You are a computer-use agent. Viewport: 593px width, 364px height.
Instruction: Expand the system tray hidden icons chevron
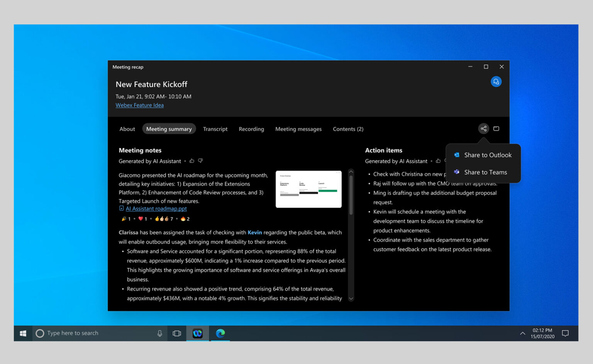point(522,333)
